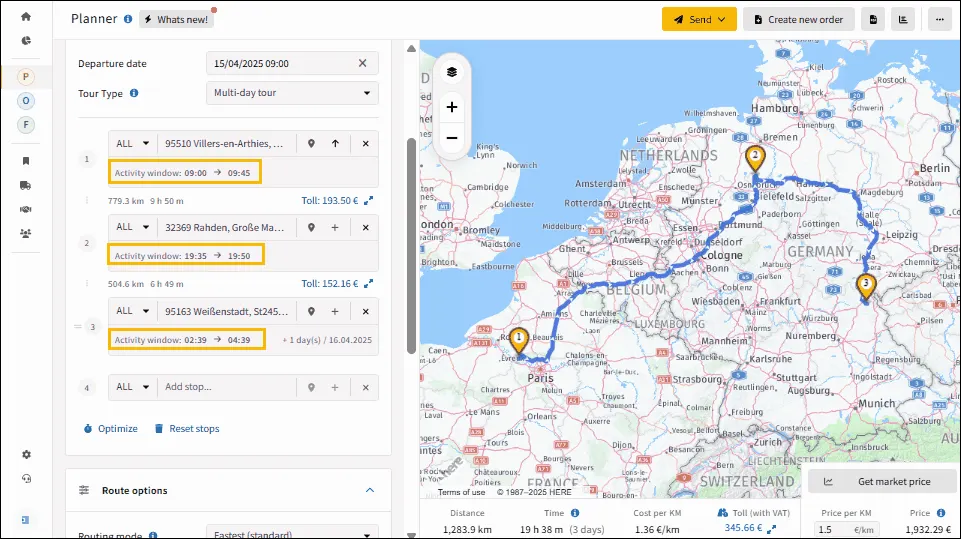This screenshot has height=539, width=961.
Task: Click the Optimize link
Action: 111,429
